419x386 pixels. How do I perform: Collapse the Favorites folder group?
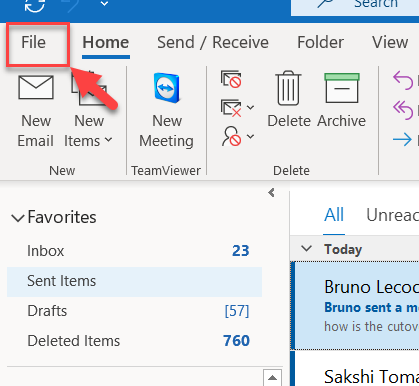click(x=17, y=218)
